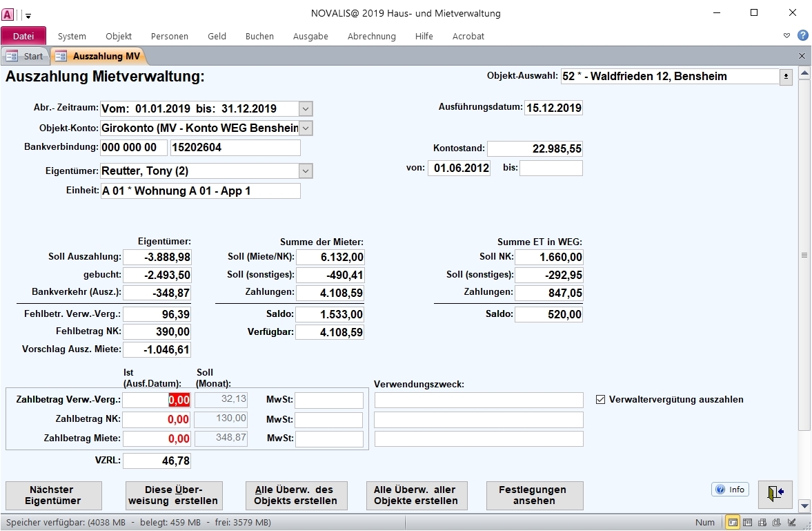This screenshot has height=531, width=812.
Task: Click Alle Überw. des Objekts erstellen
Action: (x=296, y=495)
